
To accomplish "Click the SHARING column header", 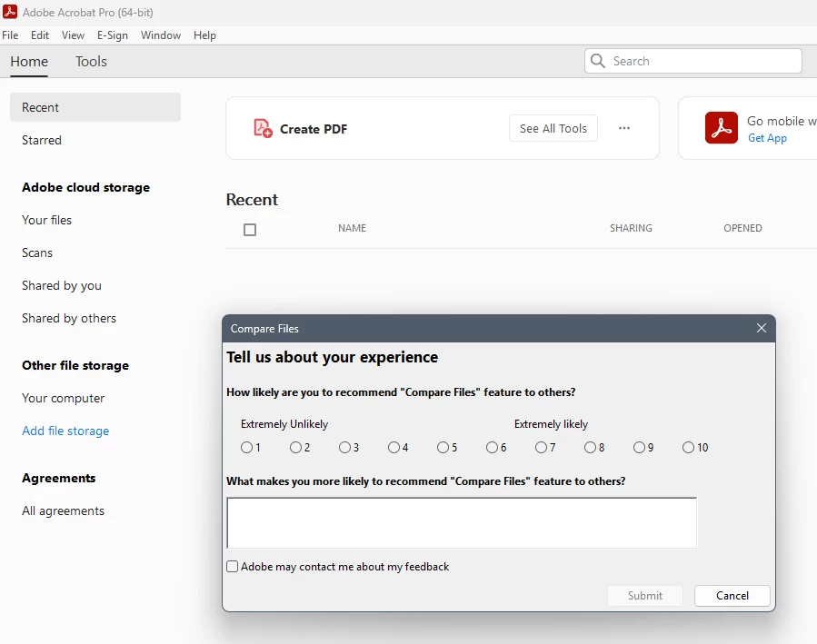I will (x=631, y=228).
